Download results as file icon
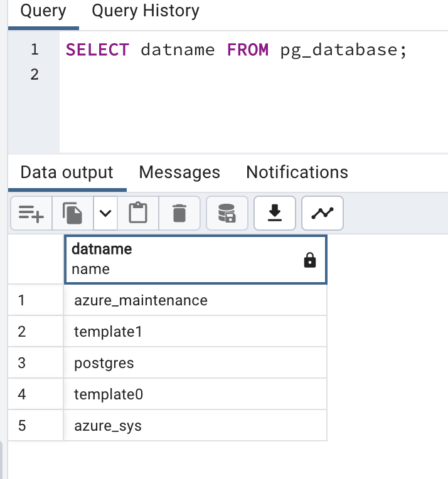 click(x=274, y=214)
